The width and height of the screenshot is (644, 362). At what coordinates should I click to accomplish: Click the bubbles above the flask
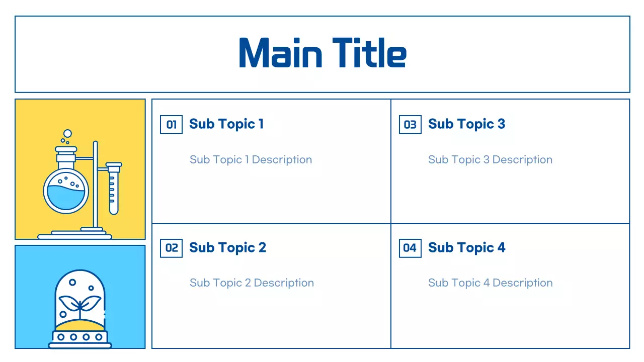pyautogui.click(x=67, y=135)
